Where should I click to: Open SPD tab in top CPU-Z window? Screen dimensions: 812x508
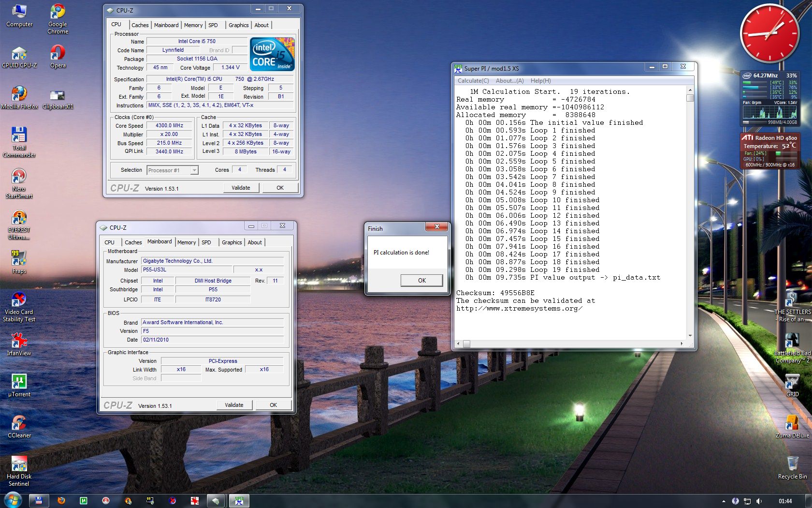click(213, 25)
